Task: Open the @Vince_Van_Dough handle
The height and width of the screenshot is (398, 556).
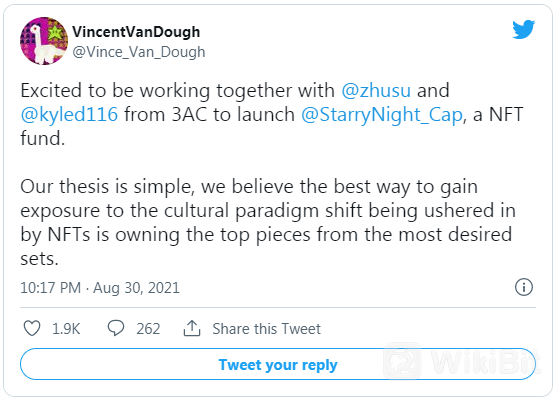Action: pos(139,52)
